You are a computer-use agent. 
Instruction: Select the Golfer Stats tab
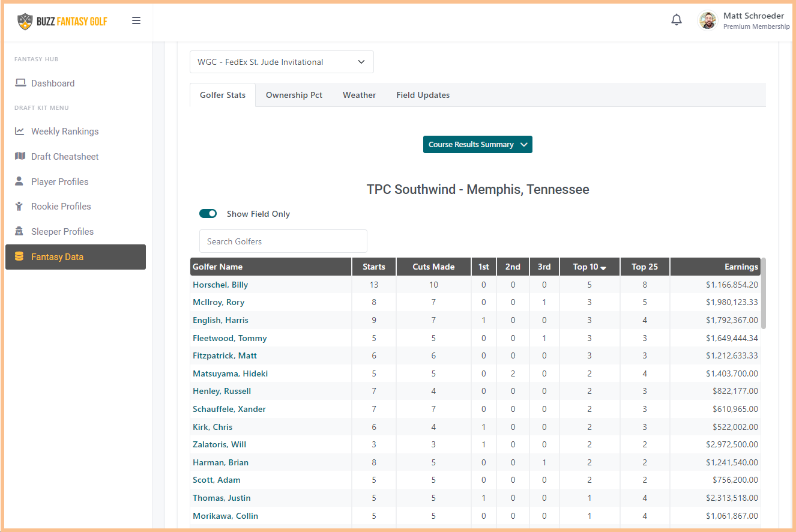pyautogui.click(x=223, y=95)
